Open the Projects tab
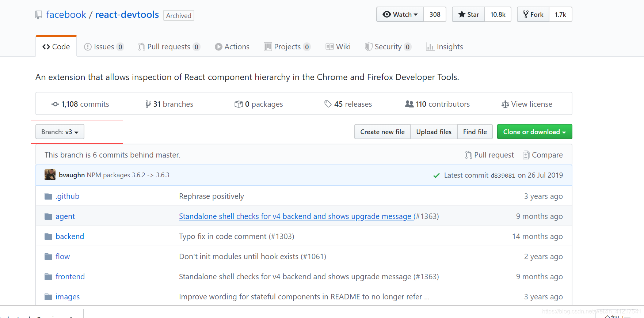The width and height of the screenshot is (644, 318). tap(287, 47)
